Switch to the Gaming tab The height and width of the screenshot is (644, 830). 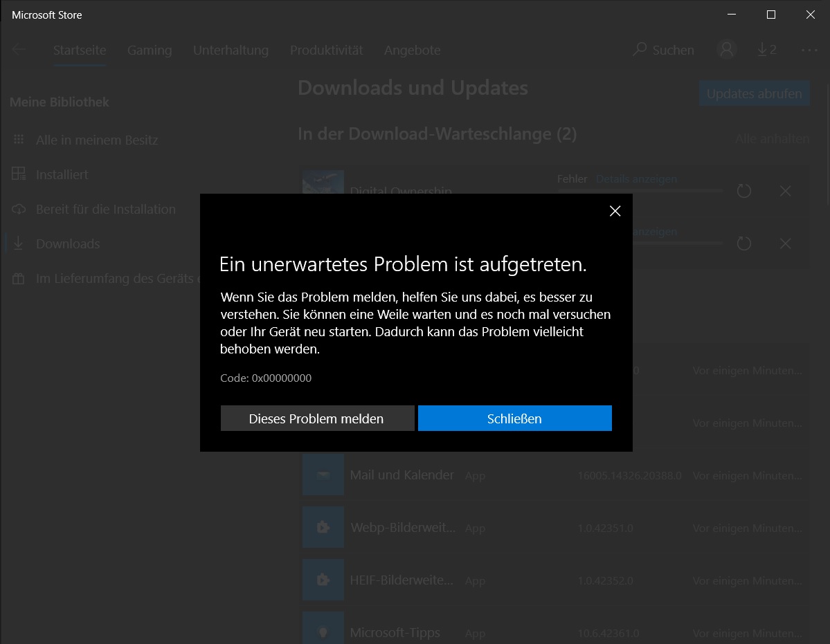click(150, 50)
